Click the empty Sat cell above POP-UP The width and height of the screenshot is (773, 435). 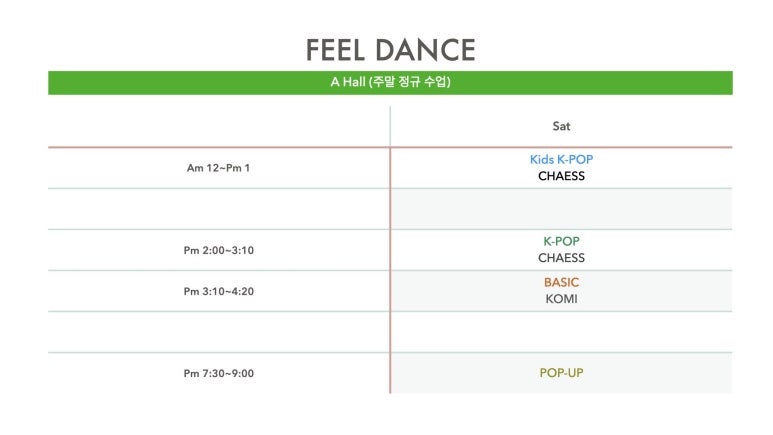coord(561,332)
